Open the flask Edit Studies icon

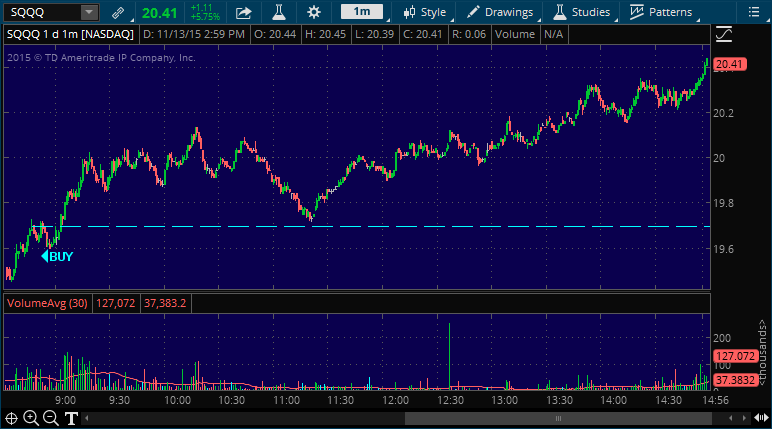[279, 12]
